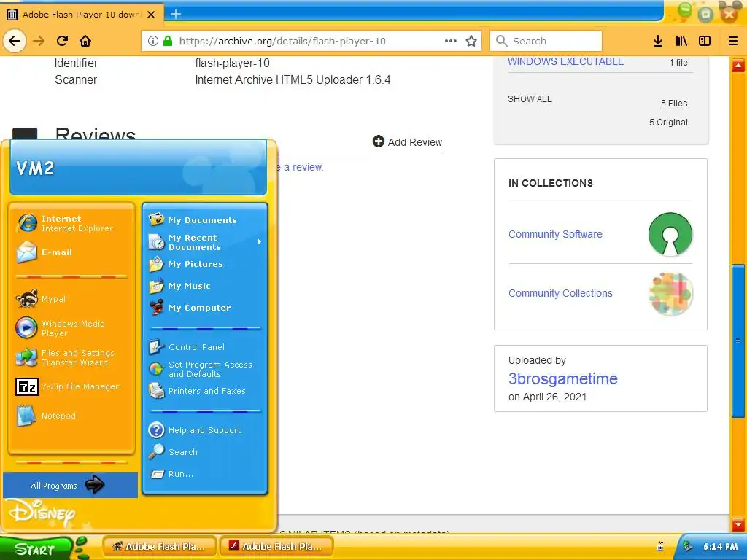Screen dimensions: 747x560
Task: Click scrollbar down arrow
Action: coord(738,525)
